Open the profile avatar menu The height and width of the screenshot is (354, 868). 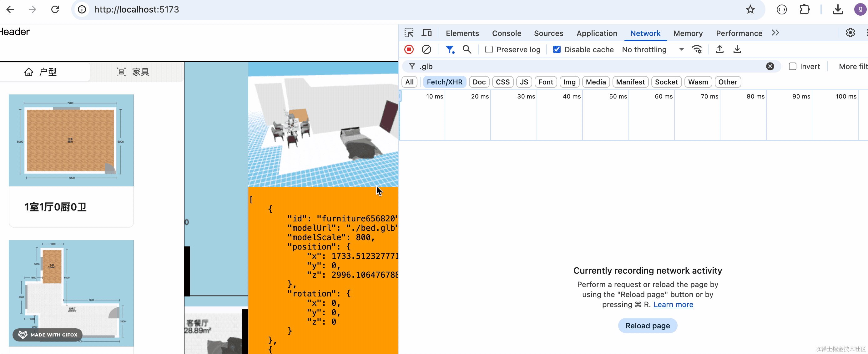click(860, 9)
